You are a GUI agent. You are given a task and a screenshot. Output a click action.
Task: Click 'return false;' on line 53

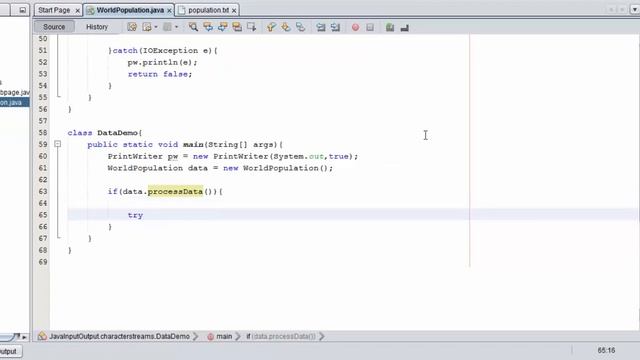160,74
